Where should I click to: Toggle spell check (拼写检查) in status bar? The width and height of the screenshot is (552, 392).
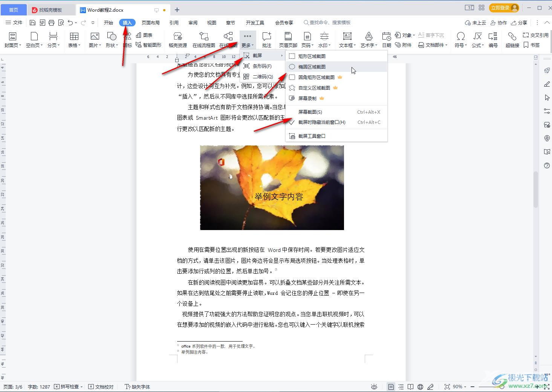point(68,387)
